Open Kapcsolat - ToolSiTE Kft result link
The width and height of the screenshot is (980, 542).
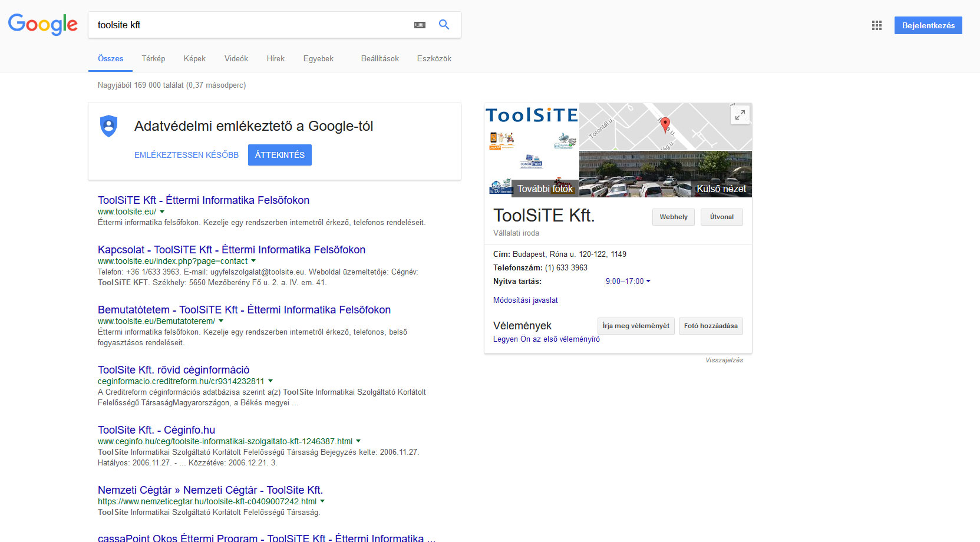click(232, 250)
